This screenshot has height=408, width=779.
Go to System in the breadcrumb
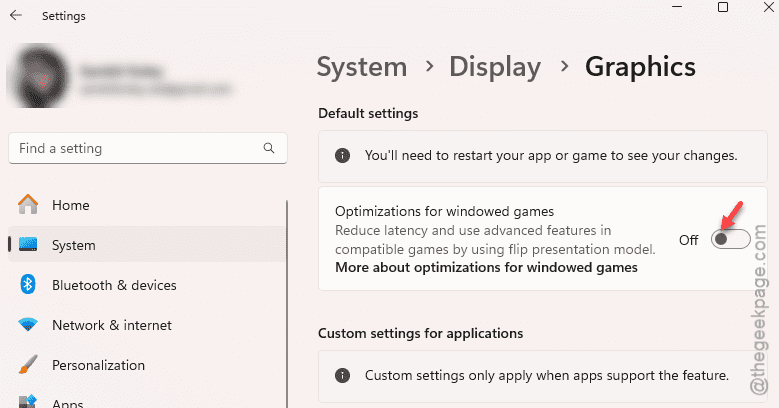pyautogui.click(x=361, y=67)
